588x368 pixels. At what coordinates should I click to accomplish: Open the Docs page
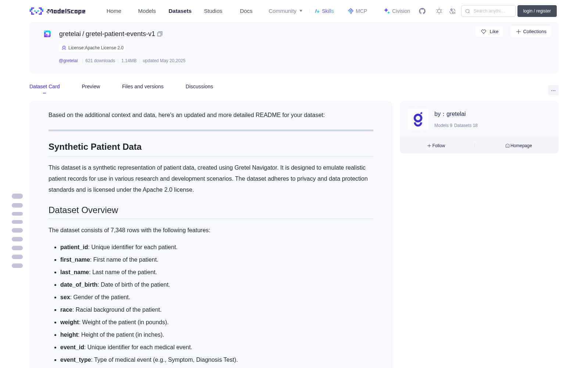pyautogui.click(x=246, y=11)
